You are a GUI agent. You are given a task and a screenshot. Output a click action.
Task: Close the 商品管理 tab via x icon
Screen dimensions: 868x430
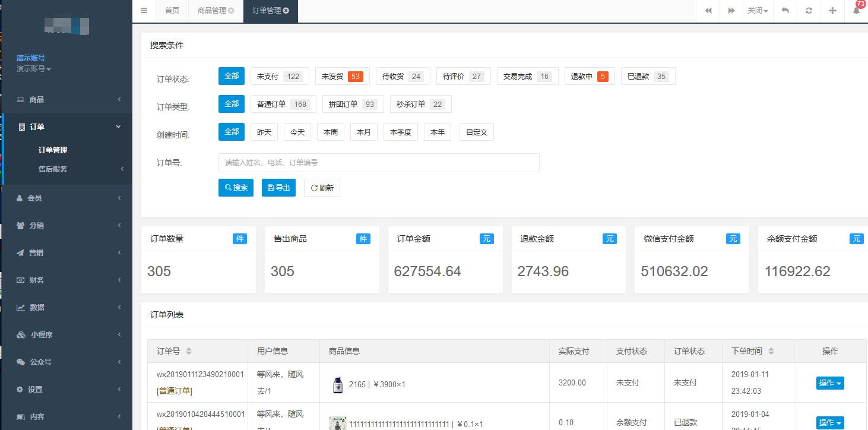click(x=231, y=11)
